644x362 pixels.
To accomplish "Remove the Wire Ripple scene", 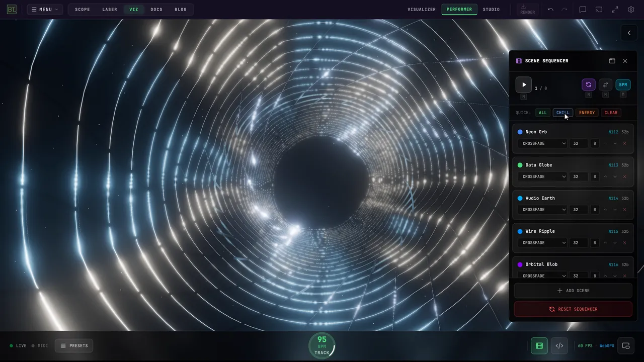I will tap(625, 243).
